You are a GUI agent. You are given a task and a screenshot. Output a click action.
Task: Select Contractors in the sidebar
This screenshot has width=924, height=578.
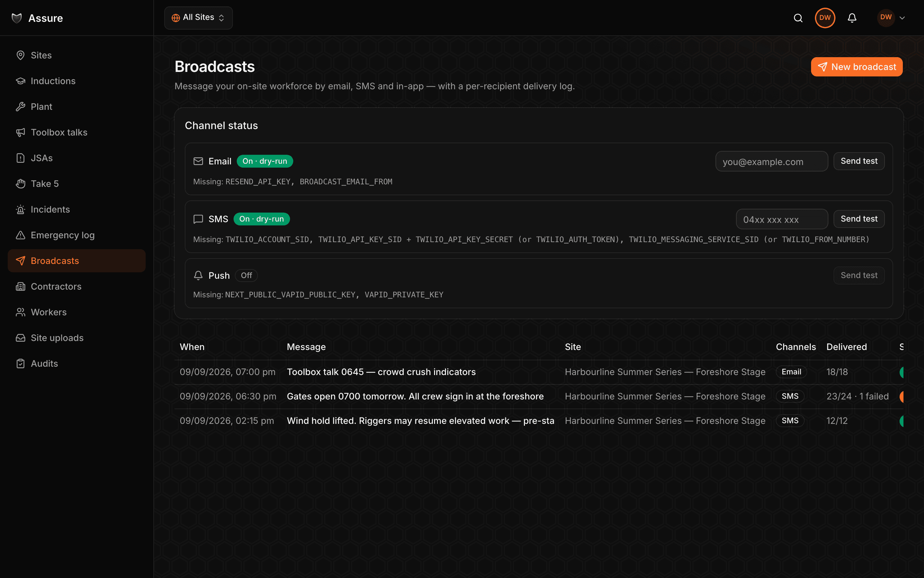(76, 286)
